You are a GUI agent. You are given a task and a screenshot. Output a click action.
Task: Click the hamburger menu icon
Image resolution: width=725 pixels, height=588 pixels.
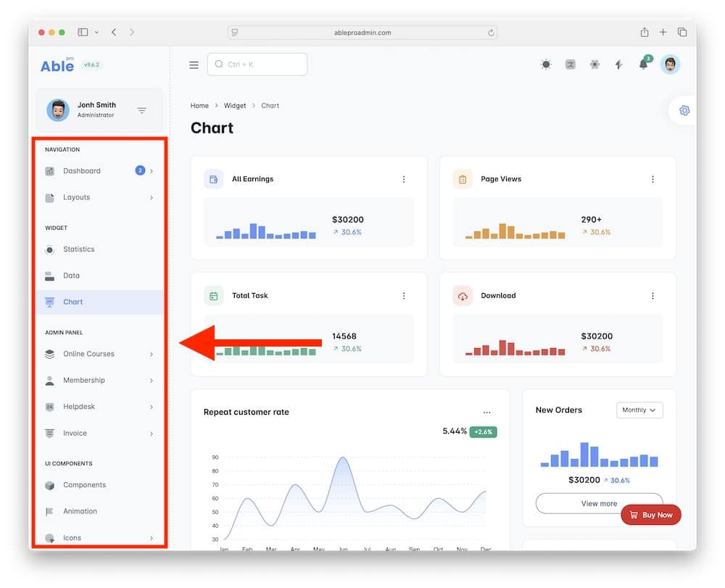point(194,65)
